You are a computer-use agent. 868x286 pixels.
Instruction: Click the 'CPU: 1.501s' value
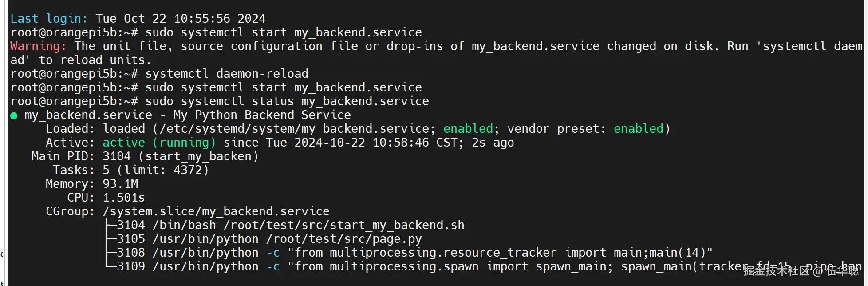[124, 198]
